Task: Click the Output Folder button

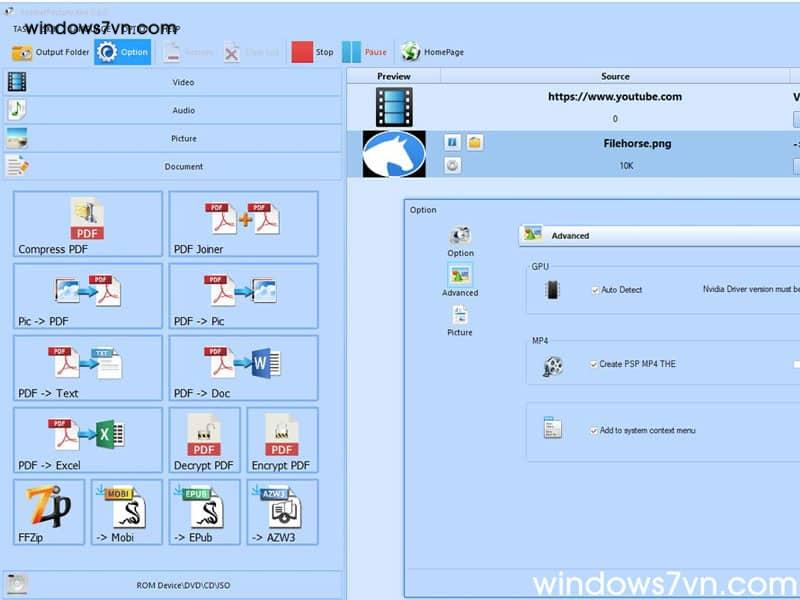Action: [50, 52]
